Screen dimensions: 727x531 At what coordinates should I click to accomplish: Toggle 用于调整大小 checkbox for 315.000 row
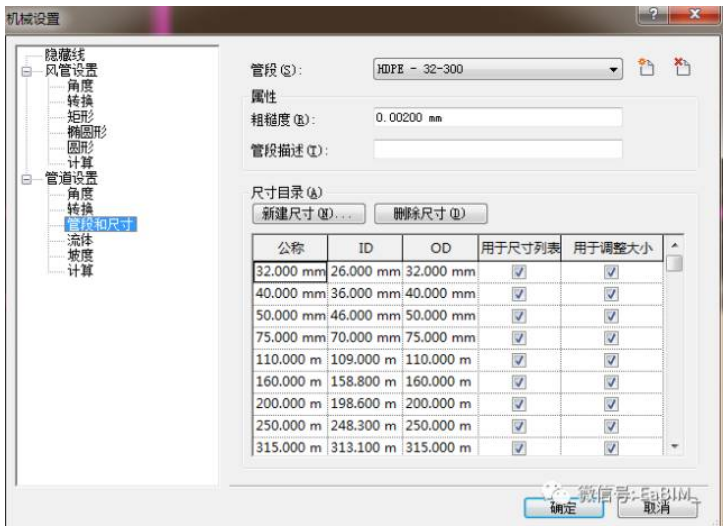pos(612,448)
